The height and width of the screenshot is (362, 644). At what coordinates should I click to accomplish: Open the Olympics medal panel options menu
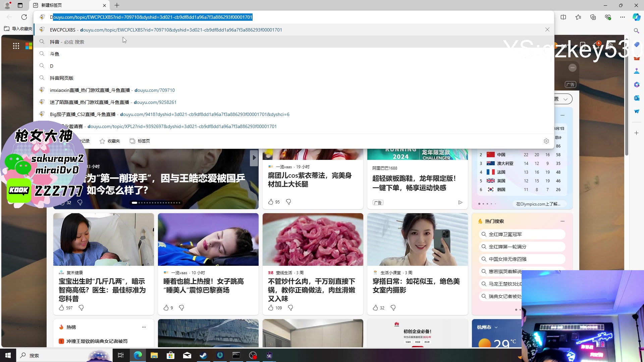[562, 115]
